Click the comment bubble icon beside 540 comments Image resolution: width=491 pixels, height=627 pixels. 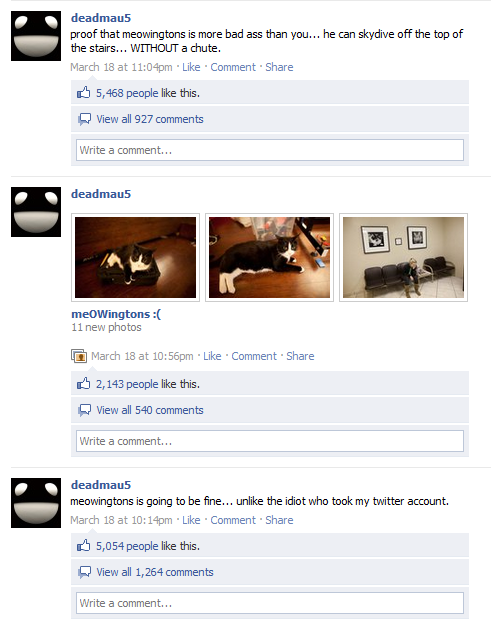click(84, 410)
